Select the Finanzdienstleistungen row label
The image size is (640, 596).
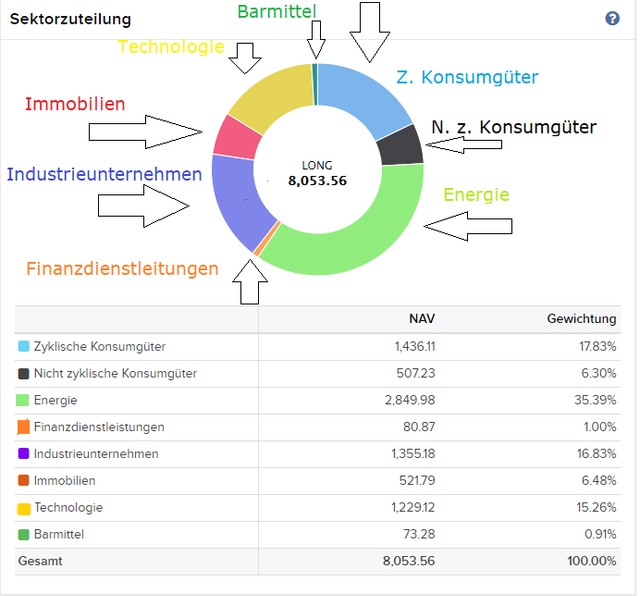pyautogui.click(x=99, y=427)
